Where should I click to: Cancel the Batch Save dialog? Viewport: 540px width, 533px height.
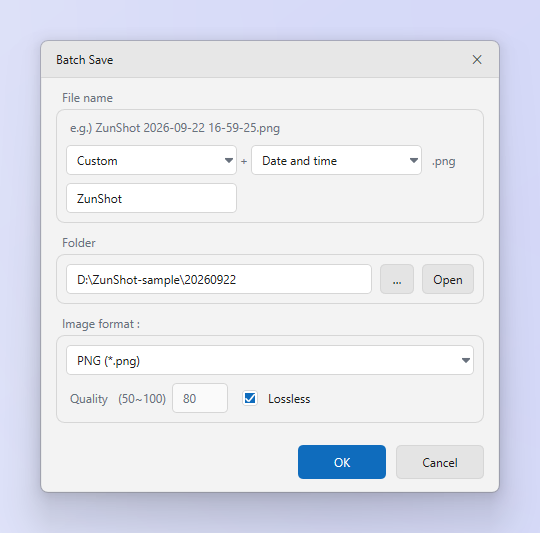tap(440, 462)
